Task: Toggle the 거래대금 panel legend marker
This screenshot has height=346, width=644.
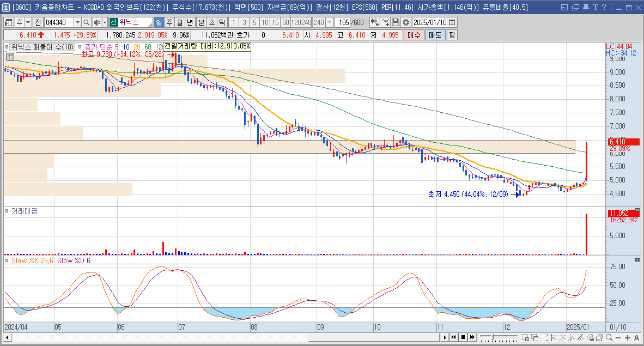Action: pyautogui.click(x=7, y=211)
